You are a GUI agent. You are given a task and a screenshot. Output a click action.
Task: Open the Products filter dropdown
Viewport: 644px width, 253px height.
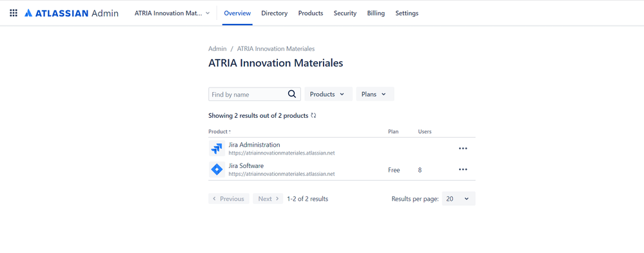click(328, 94)
